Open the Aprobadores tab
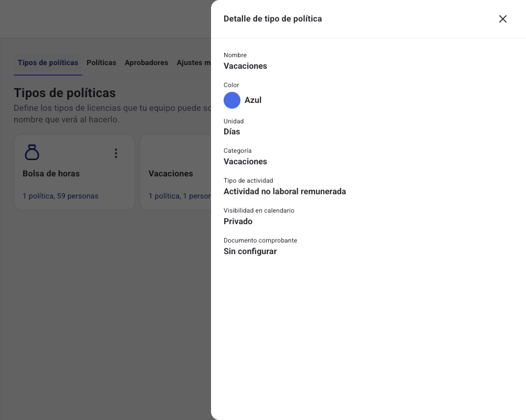The image size is (526, 420). point(146,62)
